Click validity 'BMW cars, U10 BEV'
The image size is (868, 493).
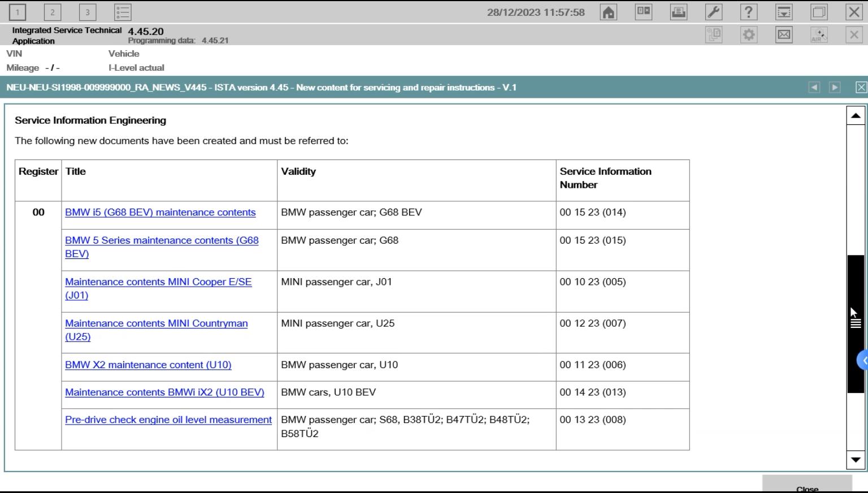coord(328,392)
